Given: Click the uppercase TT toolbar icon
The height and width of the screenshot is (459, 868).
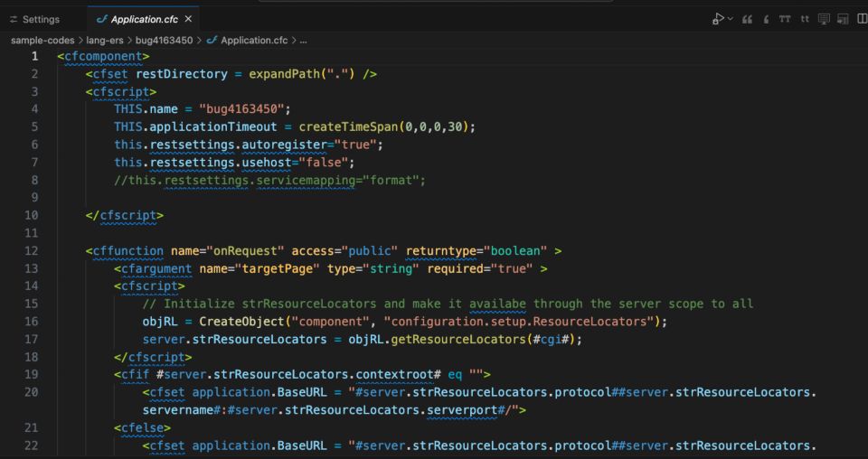Looking at the screenshot, I should 785,19.
